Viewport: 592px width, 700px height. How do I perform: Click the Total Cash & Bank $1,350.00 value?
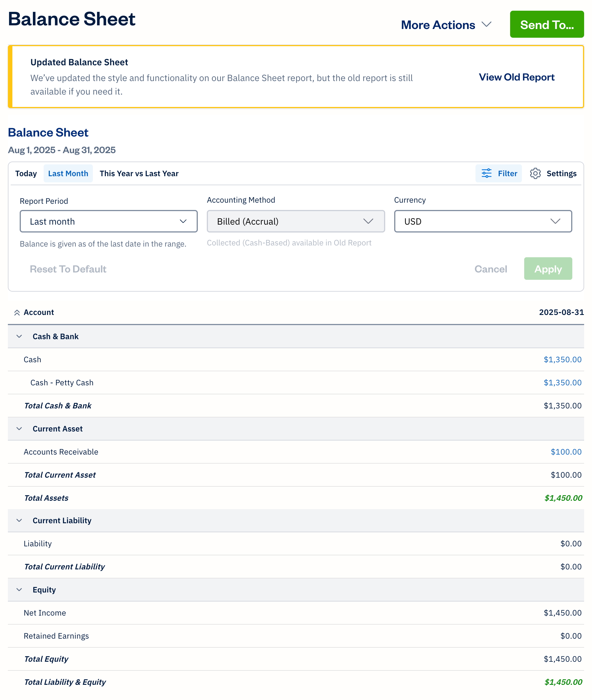pyautogui.click(x=562, y=406)
